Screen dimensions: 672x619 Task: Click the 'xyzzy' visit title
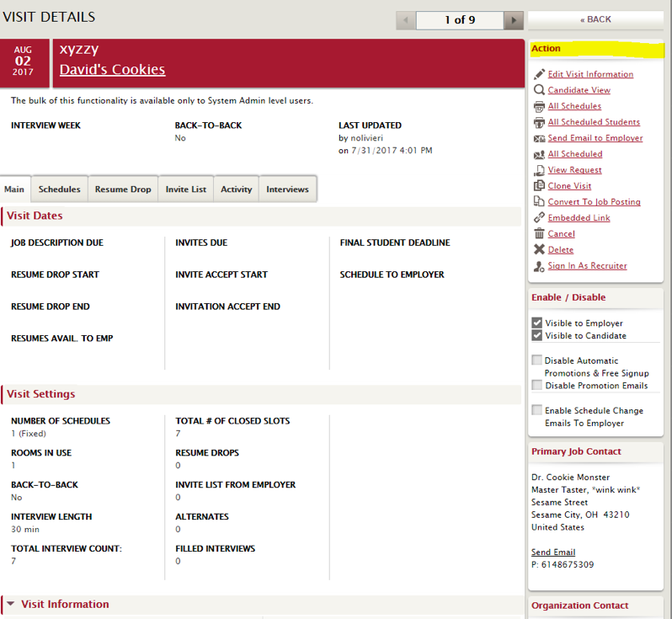[x=79, y=50]
